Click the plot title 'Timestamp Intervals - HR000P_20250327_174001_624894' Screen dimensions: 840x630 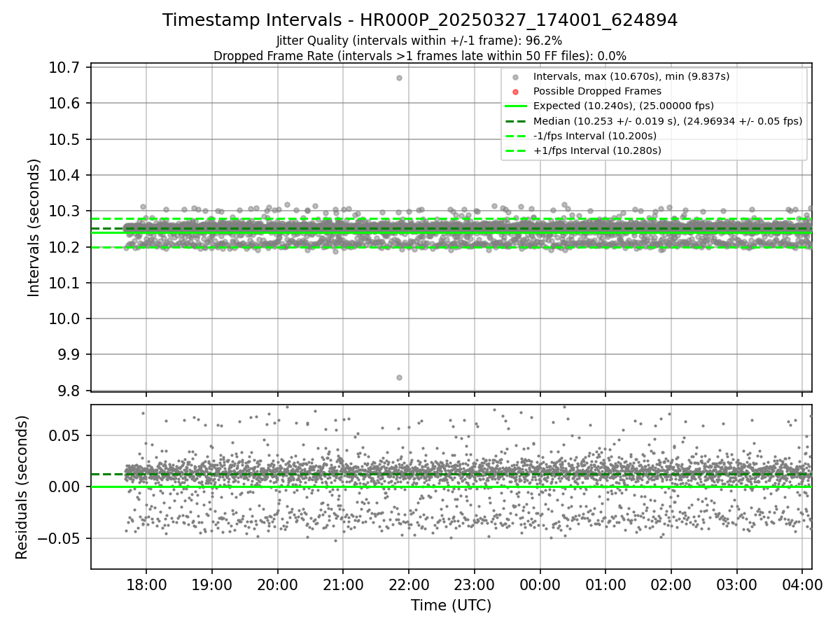tap(420, 20)
